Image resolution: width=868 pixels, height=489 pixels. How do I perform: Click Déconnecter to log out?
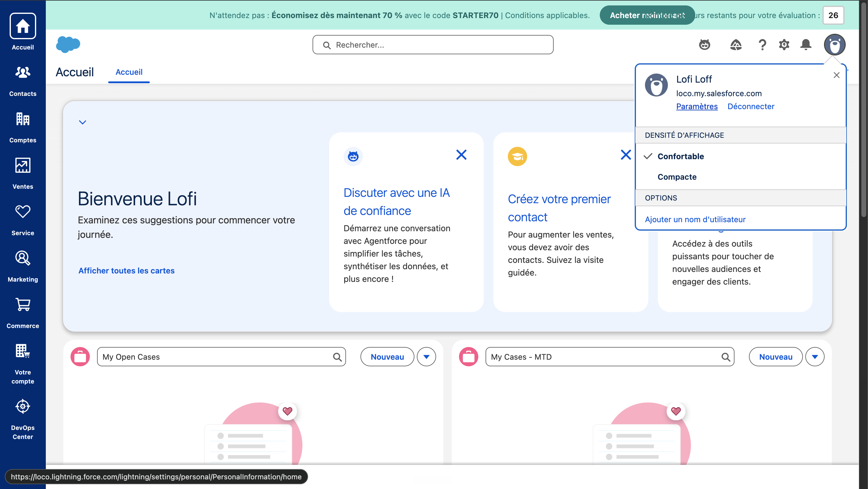751,106
